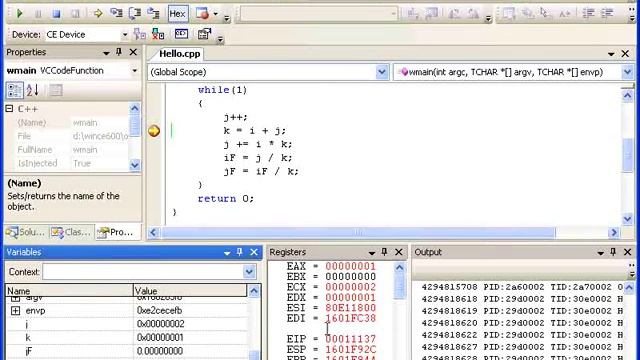Open Properties panel window position menu
This screenshot has height=360, width=640.
(106, 53)
